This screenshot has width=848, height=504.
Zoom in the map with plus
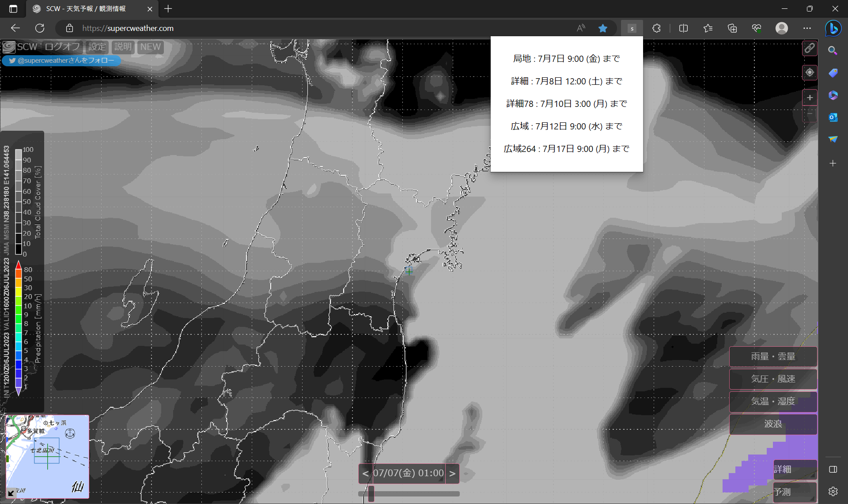point(809,98)
